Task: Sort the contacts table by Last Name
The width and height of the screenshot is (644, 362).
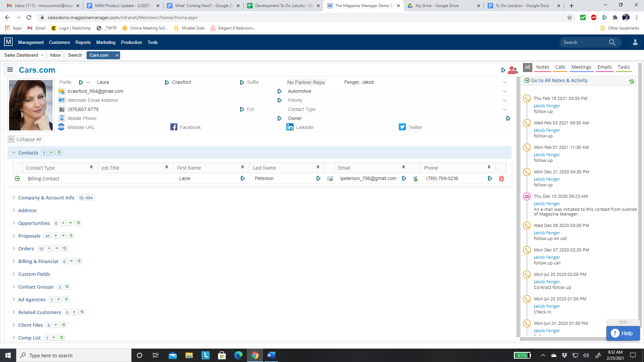Action: pyautogui.click(x=318, y=167)
